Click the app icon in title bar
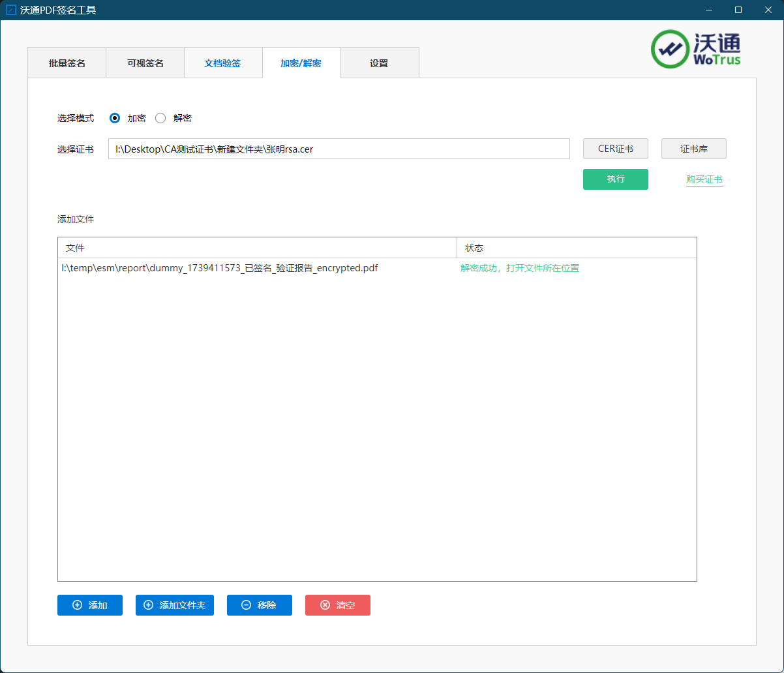The height and width of the screenshot is (673, 784). (x=10, y=10)
